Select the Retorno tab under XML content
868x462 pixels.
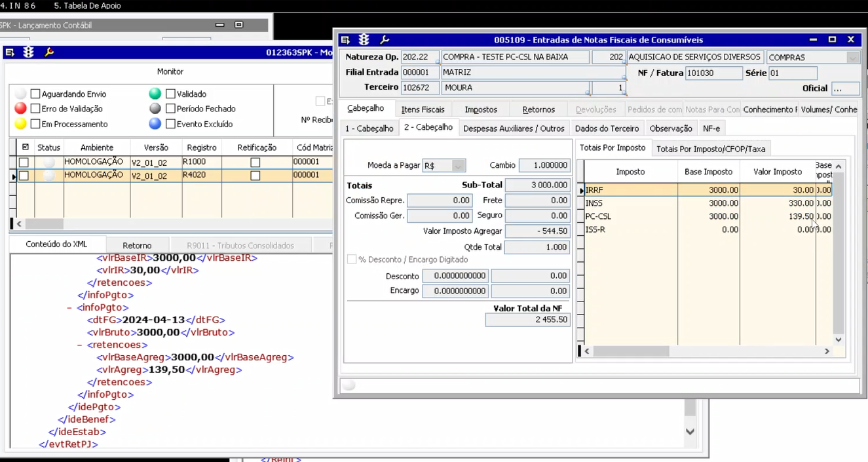[137, 245]
